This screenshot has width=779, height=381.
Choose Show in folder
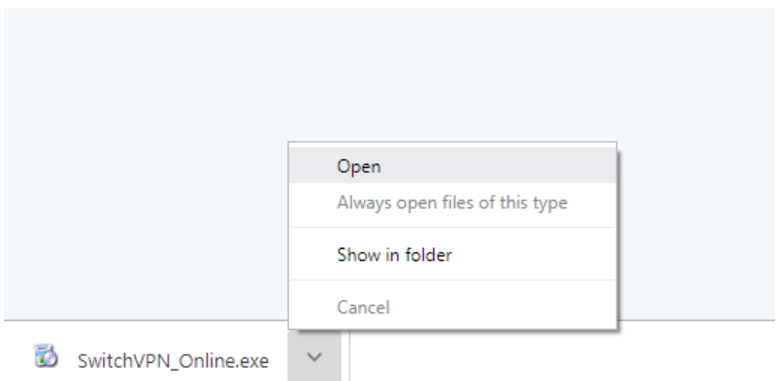tap(453, 255)
